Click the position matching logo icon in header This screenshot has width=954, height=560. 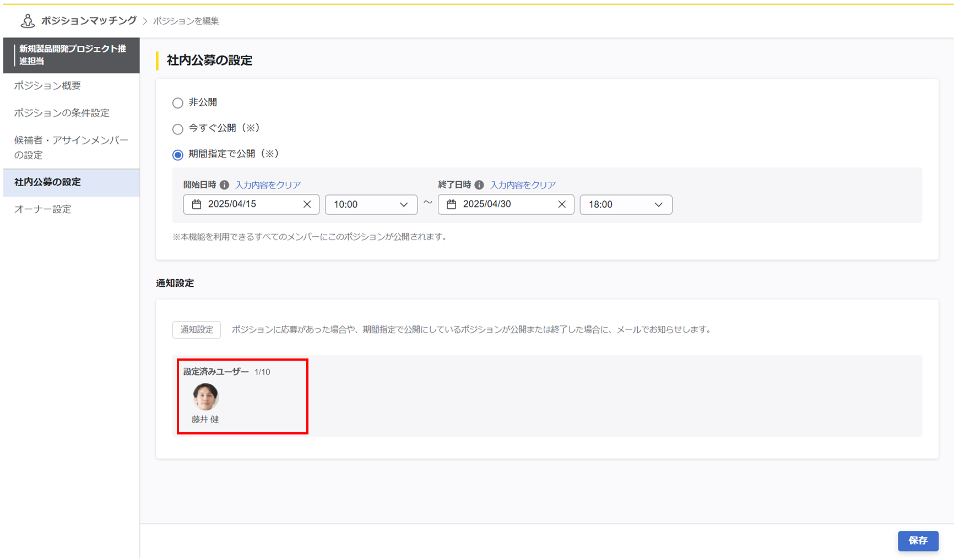[x=26, y=20]
